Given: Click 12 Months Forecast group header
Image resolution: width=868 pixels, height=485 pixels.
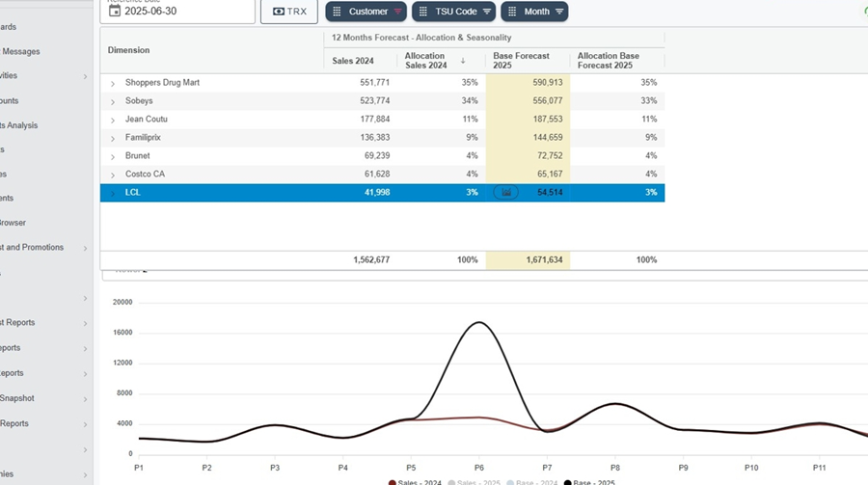Looking at the screenshot, I should tap(421, 38).
